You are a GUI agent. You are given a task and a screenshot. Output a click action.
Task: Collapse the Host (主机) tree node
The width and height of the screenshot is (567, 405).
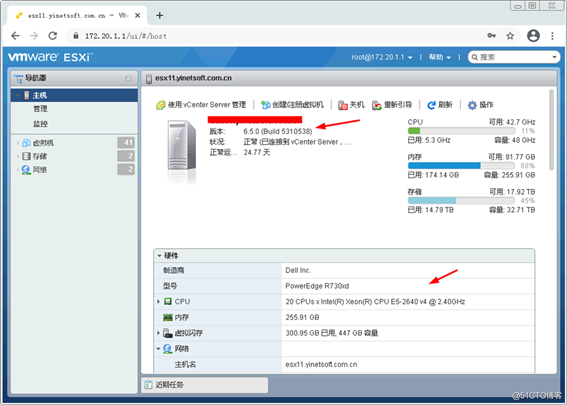(18, 95)
